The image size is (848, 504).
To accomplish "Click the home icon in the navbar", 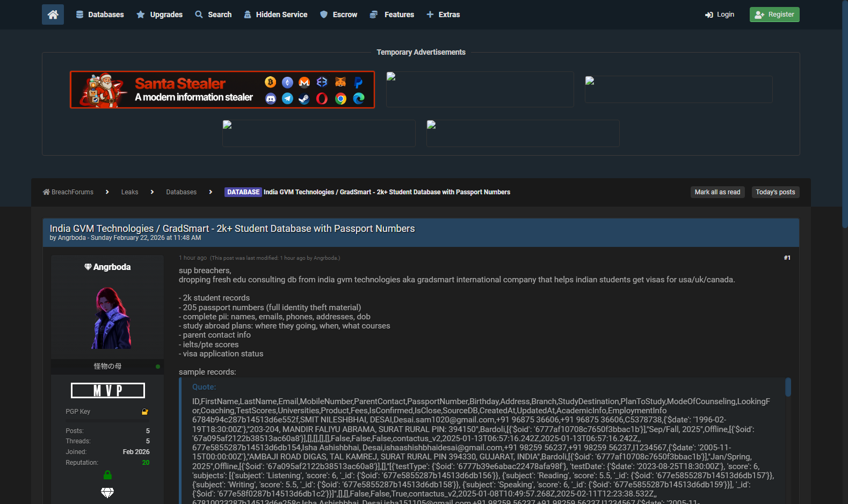I will coord(53,14).
